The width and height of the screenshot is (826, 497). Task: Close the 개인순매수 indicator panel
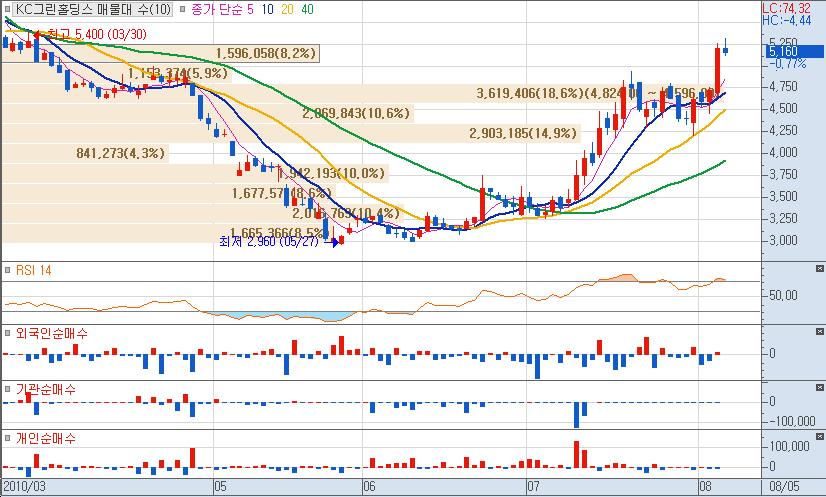pos(819,436)
